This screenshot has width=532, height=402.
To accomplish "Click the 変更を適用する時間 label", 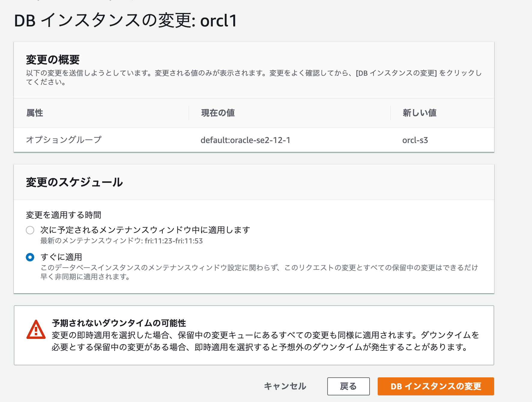I will click(64, 215).
